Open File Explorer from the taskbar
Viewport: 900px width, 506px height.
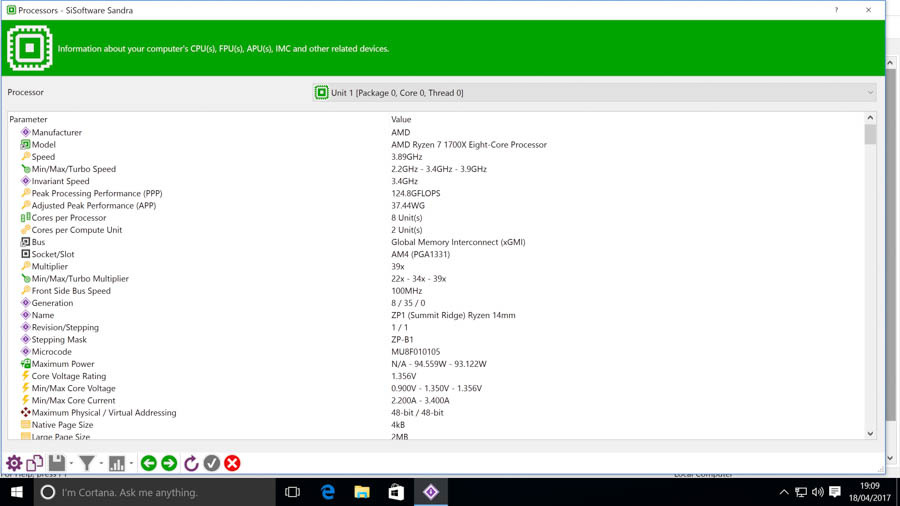[x=362, y=492]
